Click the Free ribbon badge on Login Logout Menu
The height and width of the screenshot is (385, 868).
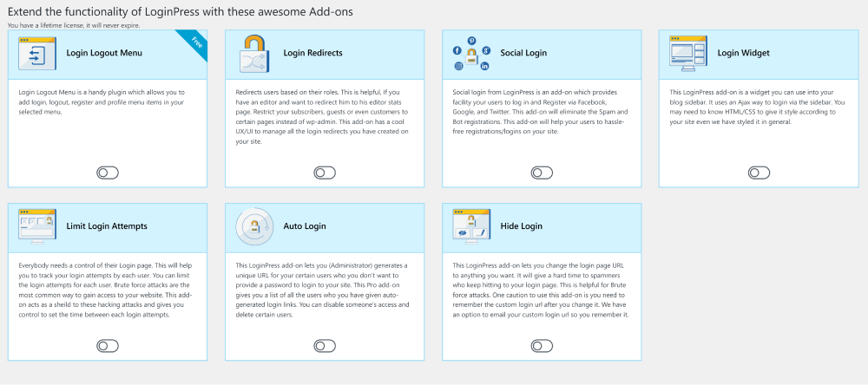[x=194, y=43]
